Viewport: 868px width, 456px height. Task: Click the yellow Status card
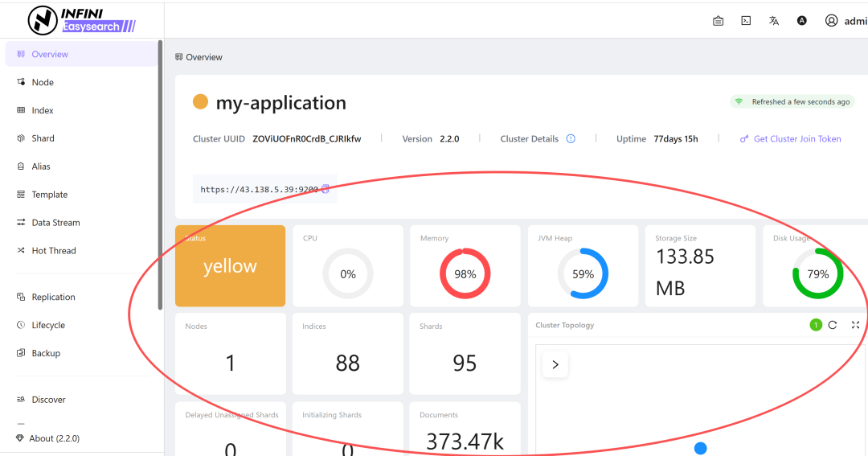(x=231, y=265)
